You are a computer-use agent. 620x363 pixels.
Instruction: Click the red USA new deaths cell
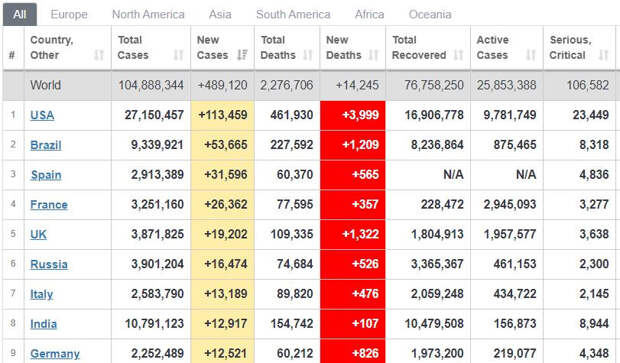coord(353,115)
